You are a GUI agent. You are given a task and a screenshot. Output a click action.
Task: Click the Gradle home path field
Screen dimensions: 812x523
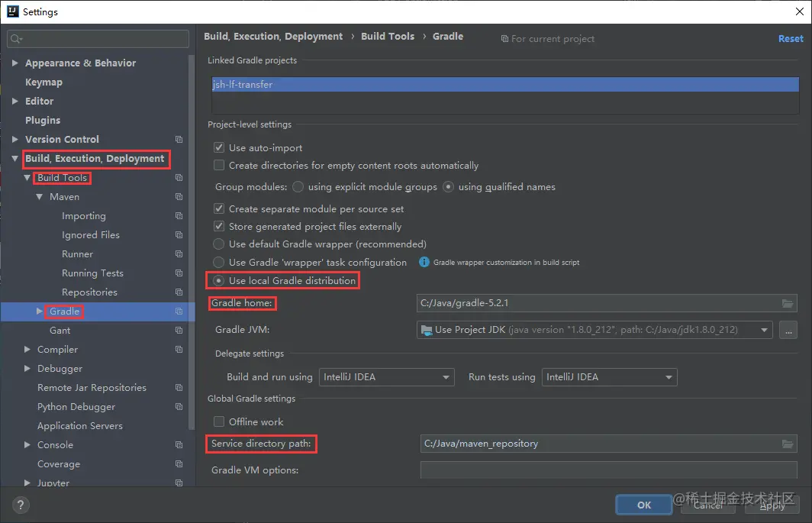(x=607, y=303)
